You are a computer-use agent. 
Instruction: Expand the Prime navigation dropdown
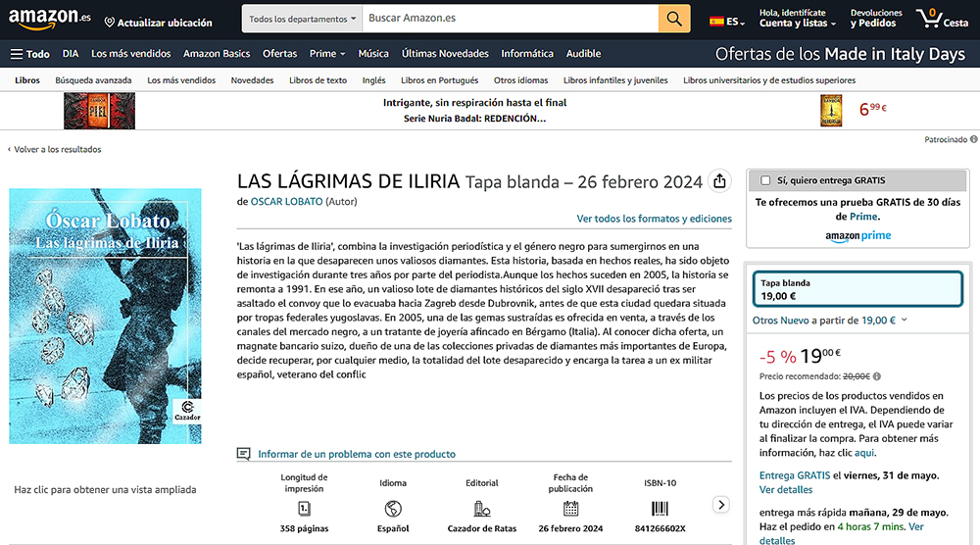tap(327, 54)
